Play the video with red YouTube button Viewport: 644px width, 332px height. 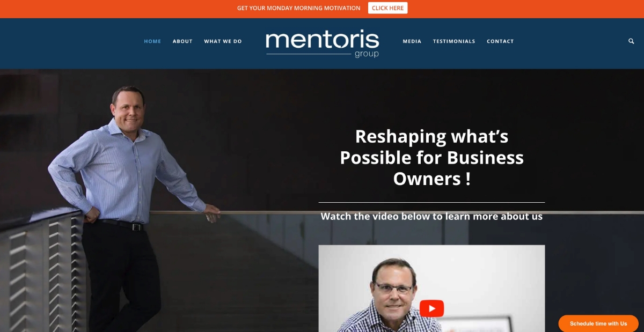coord(431,308)
